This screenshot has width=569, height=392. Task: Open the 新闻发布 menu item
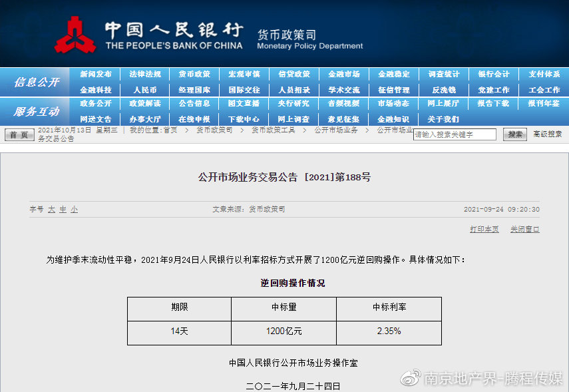[x=96, y=74]
